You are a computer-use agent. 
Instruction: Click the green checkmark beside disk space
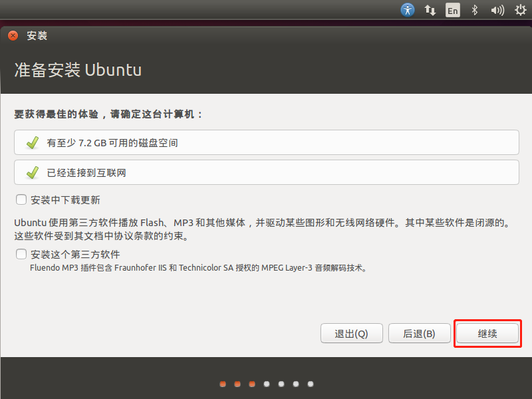[x=33, y=142]
